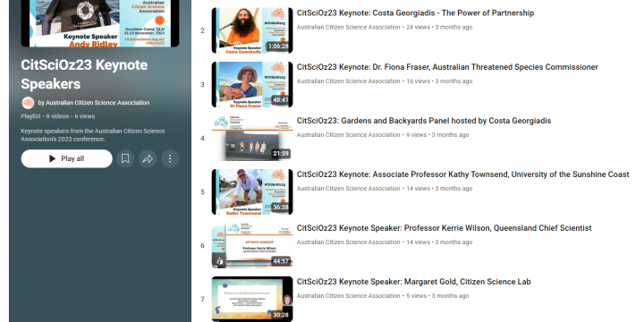644x322 pixels.
Task: Click channel name under the Margaret Gold video
Action: click(348, 296)
